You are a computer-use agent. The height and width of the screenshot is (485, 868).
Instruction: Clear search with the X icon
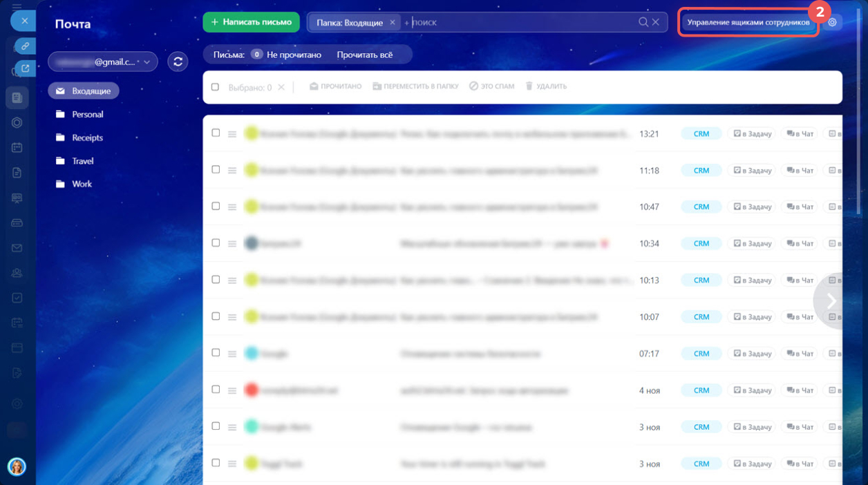[656, 22]
